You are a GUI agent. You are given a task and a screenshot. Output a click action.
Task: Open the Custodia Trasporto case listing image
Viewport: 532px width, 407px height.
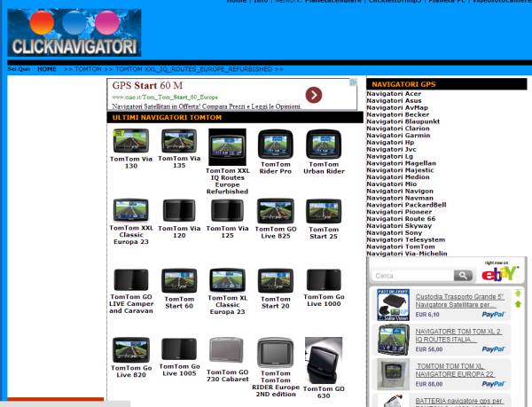coord(393,304)
